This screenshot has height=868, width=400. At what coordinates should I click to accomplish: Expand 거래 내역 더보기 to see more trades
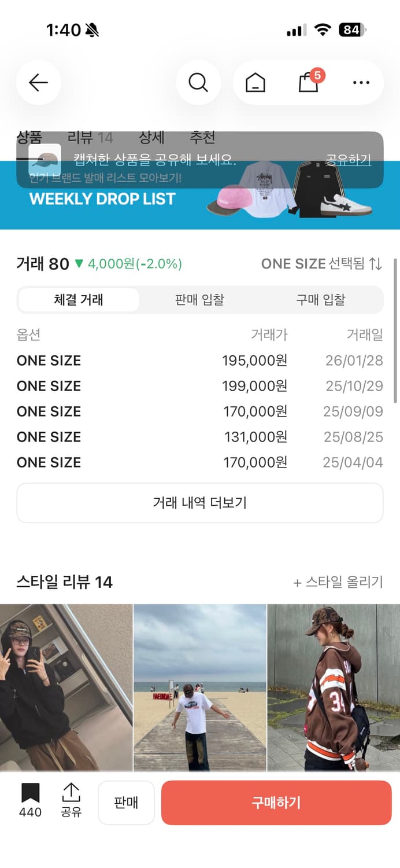click(200, 502)
